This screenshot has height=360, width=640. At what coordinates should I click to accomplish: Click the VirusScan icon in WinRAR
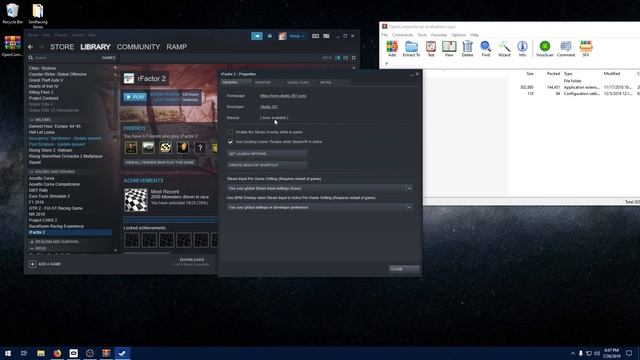544,48
